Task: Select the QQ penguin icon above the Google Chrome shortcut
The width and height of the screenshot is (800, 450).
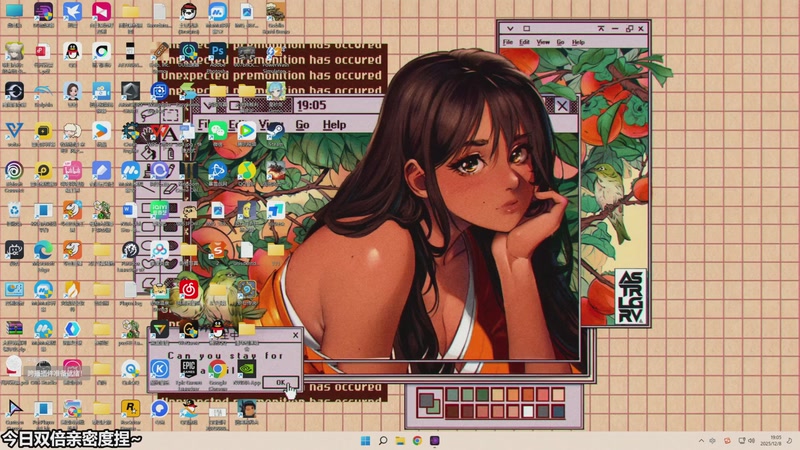Action: [217, 329]
